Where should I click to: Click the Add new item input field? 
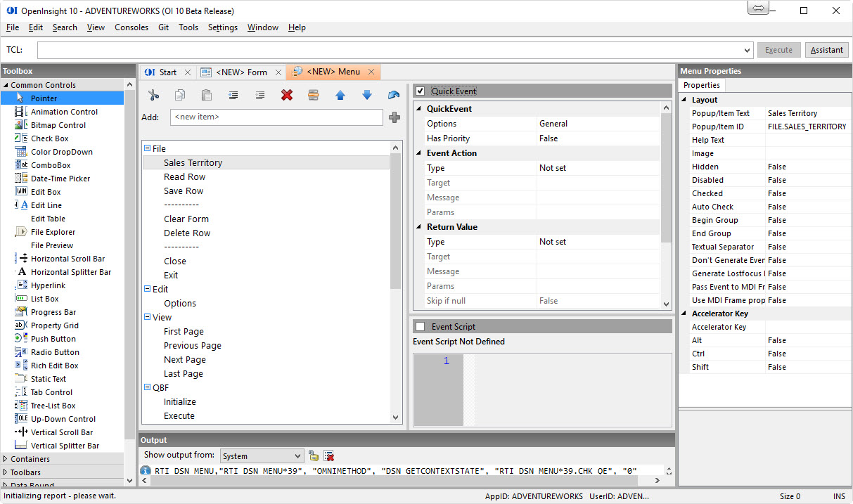coord(276,117)
